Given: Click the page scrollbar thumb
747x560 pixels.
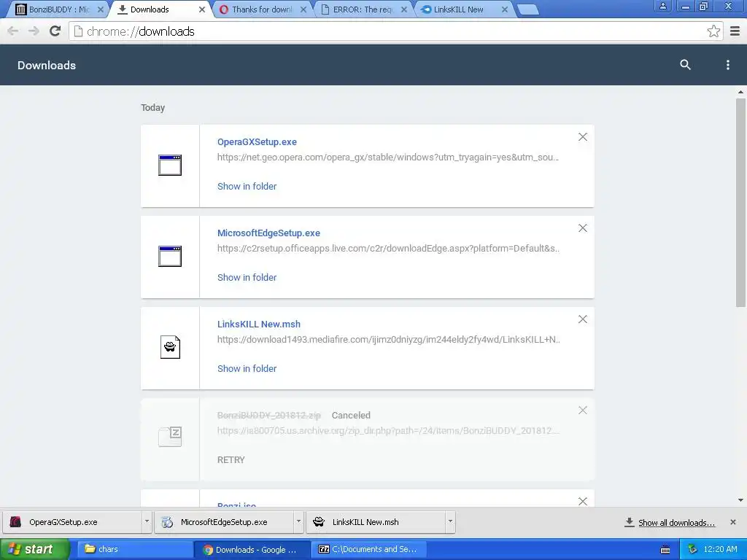Looking at the screenshot, I should (x=740, y=203).
